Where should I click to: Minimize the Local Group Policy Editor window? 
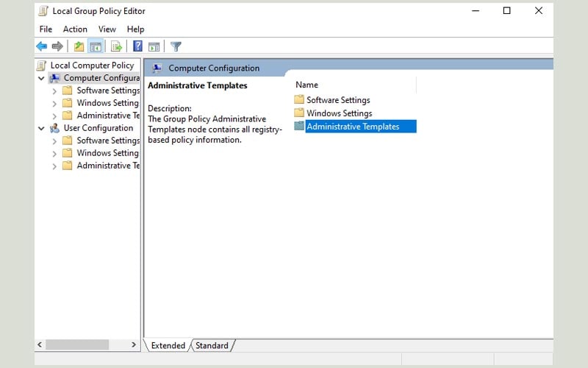[476, 11]
